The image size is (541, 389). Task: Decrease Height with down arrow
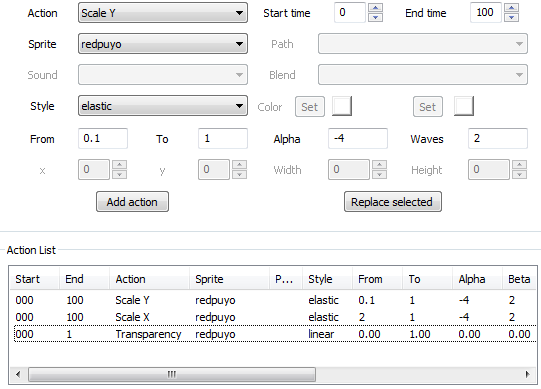[x=520, y=174]
